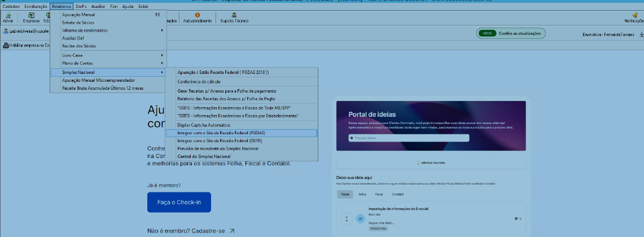The width and height of the screenshot is (644, 237).
Task: Click the user icon beside gabrieloliveira@suporte
Action: pos(6,31)
